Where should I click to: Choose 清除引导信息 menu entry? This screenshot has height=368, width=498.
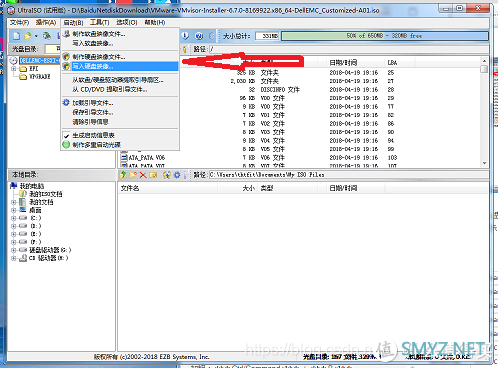click(x=120, y=122)
